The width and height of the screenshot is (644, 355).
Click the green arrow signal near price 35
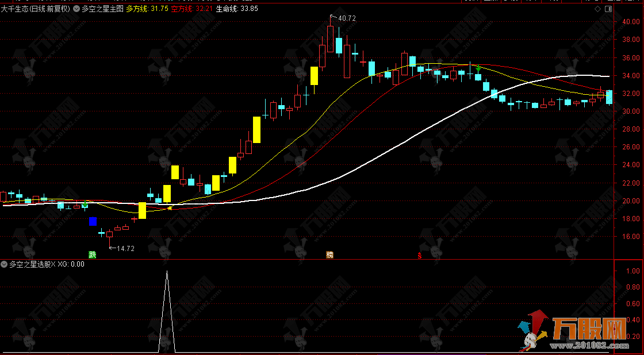(x=478, y=68)
